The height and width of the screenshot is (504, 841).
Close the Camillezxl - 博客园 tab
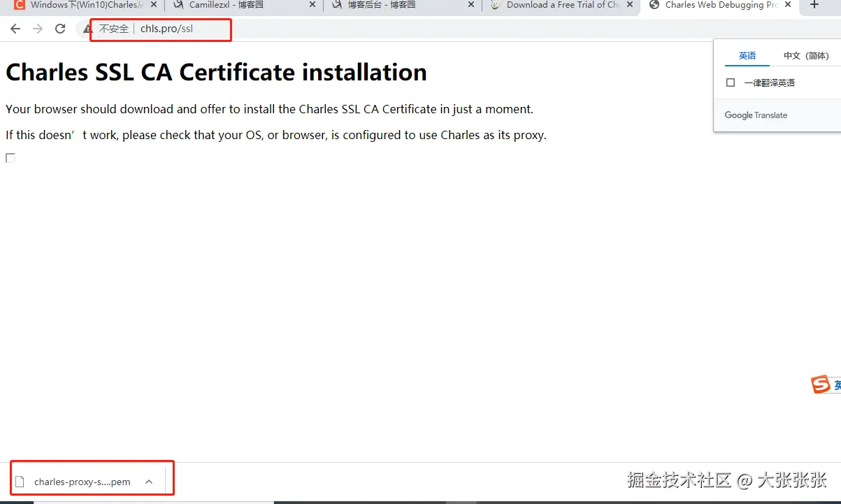coord(312,5)
